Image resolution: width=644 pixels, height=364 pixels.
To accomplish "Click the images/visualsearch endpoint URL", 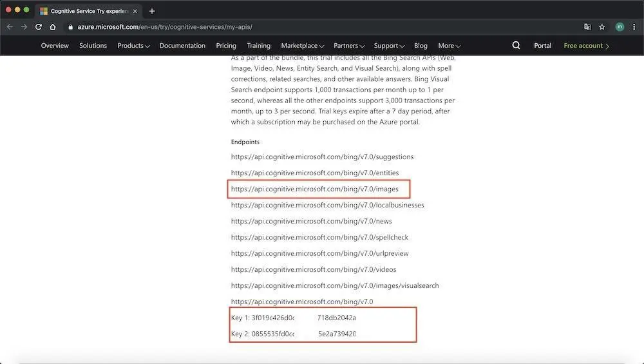I will (x=335, y=285).
